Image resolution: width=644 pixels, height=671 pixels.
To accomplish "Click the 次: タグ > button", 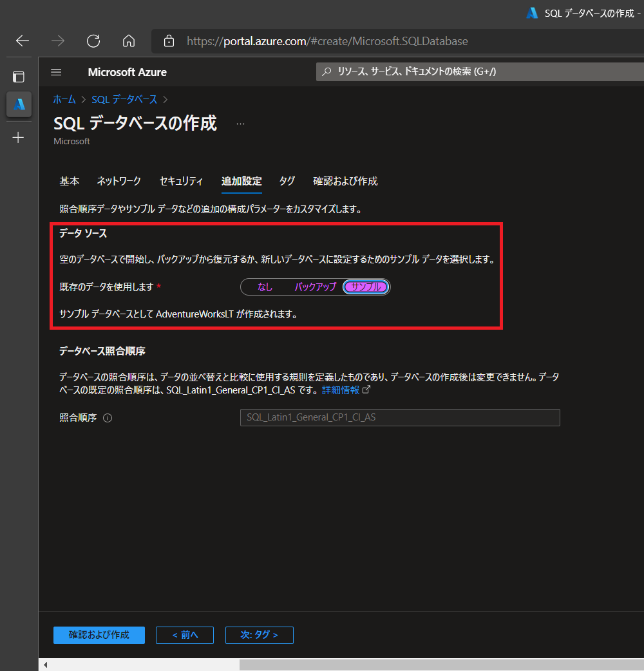I will [260, 635].
